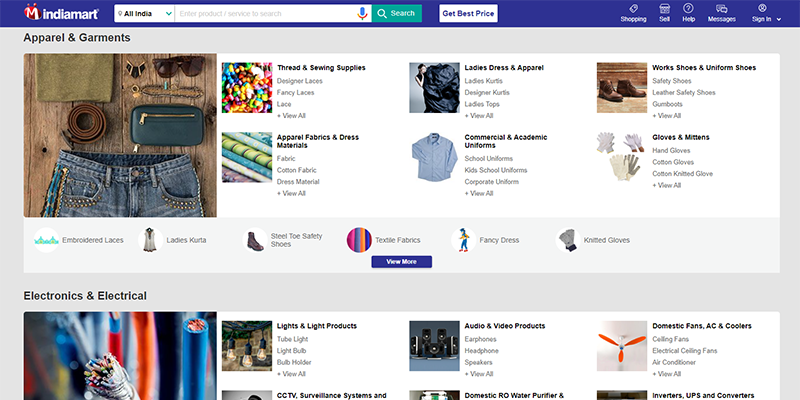The height and width of the screenshot is (400, 800).
Task: Click the Get Best Price button
Action: [x=468, y=14]
